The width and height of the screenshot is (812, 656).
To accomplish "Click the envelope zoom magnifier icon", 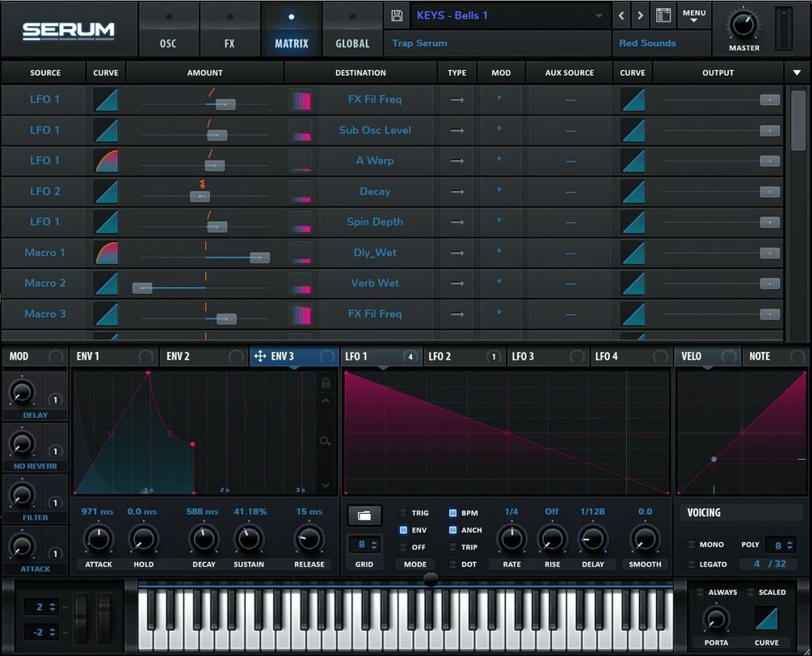I will point(326,441).
